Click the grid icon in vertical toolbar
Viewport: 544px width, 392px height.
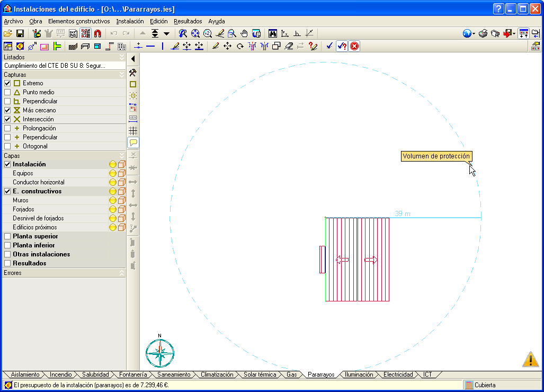(133, 130)
